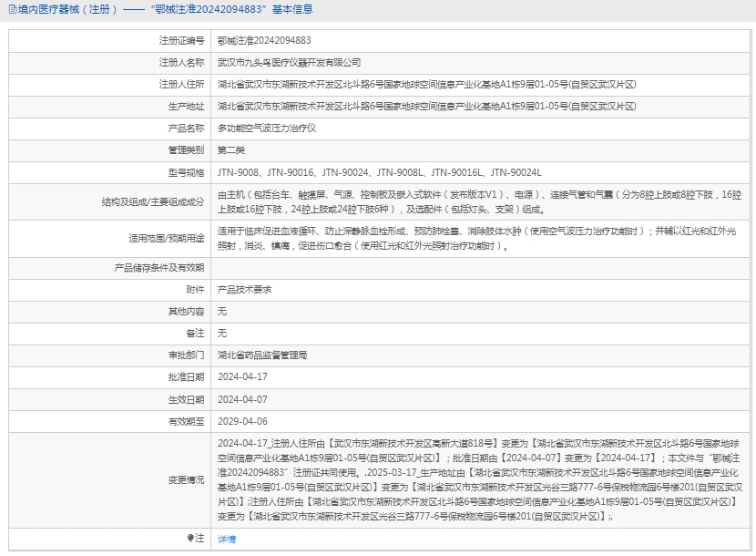This screenshot has height=556, width=756.
Task: Click the 产品技术要求 attachment value
Action: [x=245, y=290]
